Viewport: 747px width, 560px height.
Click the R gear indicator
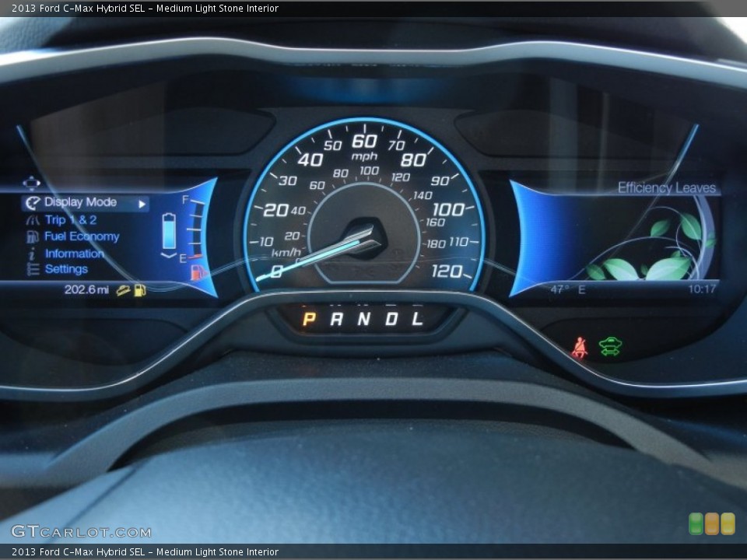(336, 319)
